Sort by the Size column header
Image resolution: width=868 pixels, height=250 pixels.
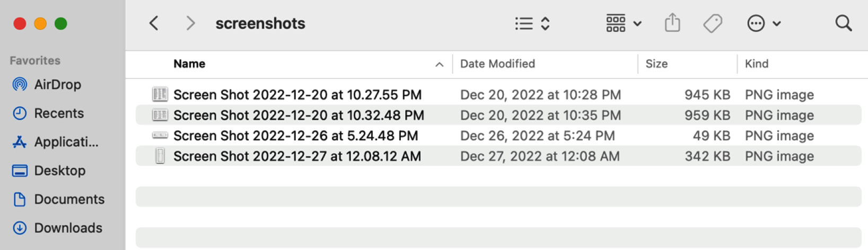pos(656,64)
